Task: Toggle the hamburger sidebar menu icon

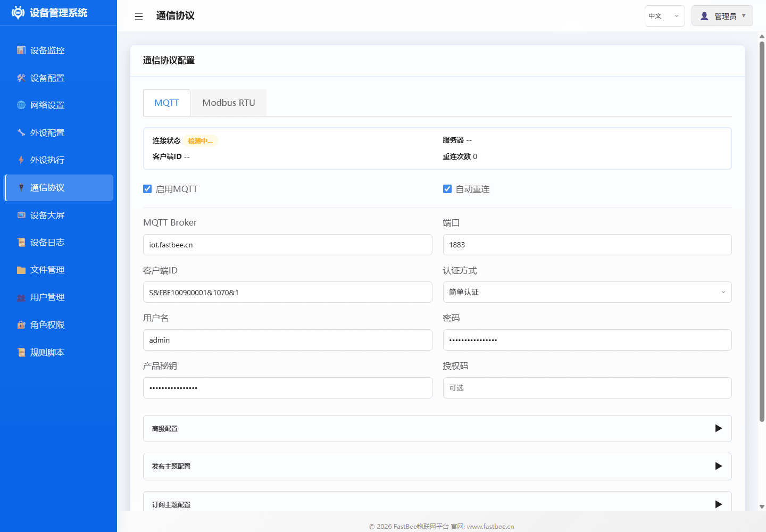Action: coord(139,16)
